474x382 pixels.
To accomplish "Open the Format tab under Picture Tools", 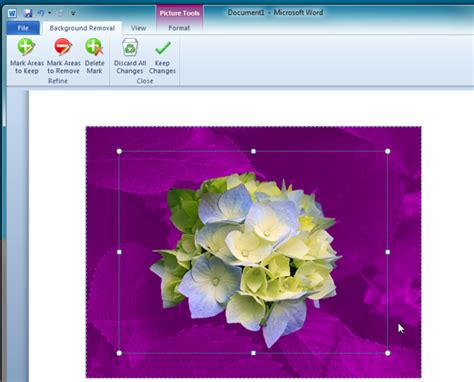I will coord(179,28).
